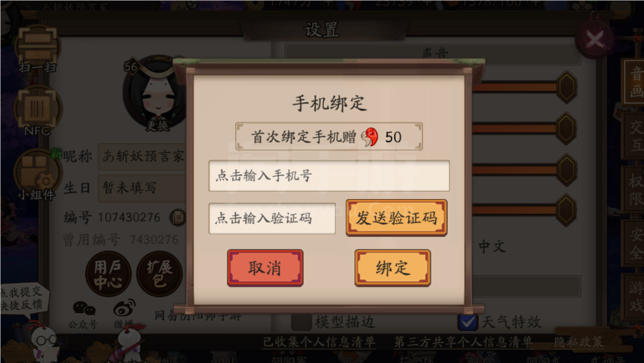The height and width of the screenshot is (363, 644).
Task: Click the 发送验证码 button
Action: point(396,218)
